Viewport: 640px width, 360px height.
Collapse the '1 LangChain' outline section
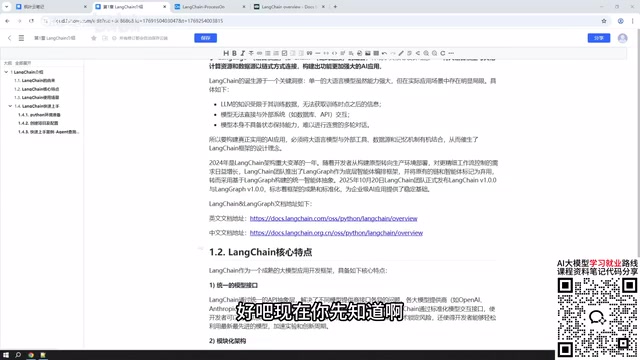pyautogui.click(x=6, y=72)
